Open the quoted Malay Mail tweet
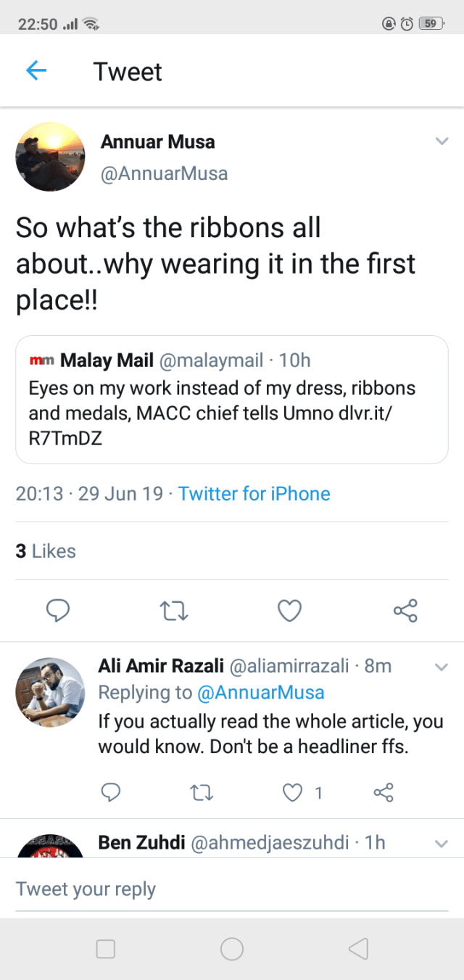 pos(231,399)
